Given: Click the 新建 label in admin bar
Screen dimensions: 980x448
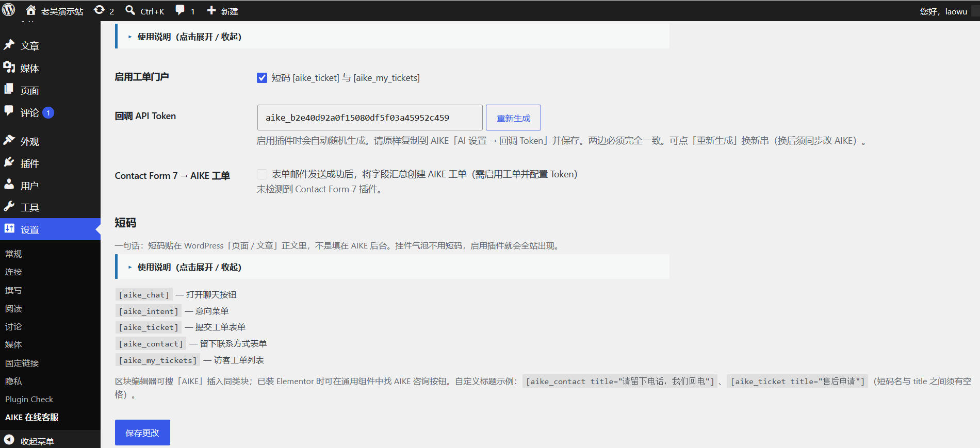Looking at the screenshot, I should tap(230, 11).
